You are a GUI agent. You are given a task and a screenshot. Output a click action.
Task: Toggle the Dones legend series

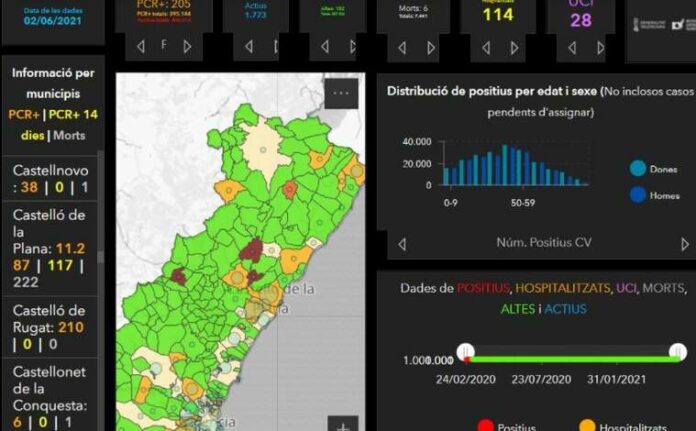pos(638,169)
